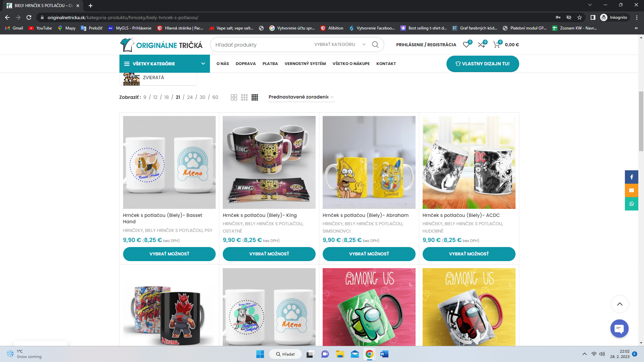Click the browser address bar

(x=295, y=17)
